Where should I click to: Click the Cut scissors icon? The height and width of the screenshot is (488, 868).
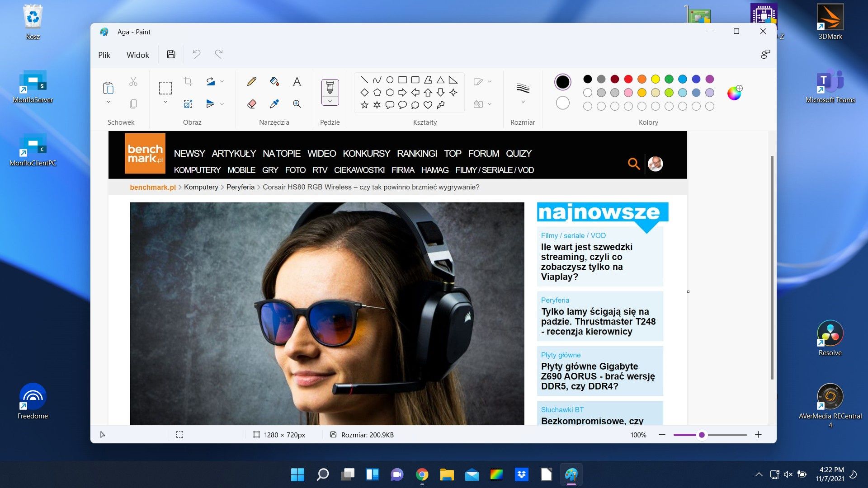tap(133, 81)
